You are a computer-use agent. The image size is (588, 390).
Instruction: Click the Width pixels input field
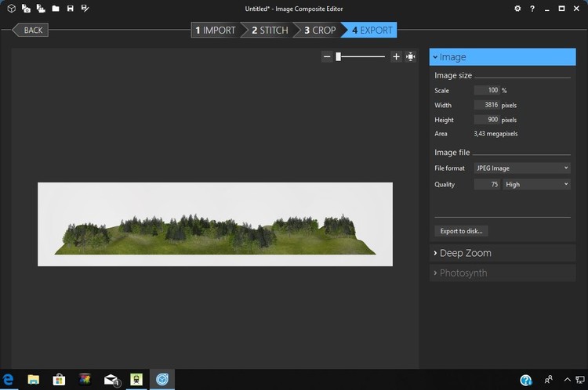pos(487,105)
